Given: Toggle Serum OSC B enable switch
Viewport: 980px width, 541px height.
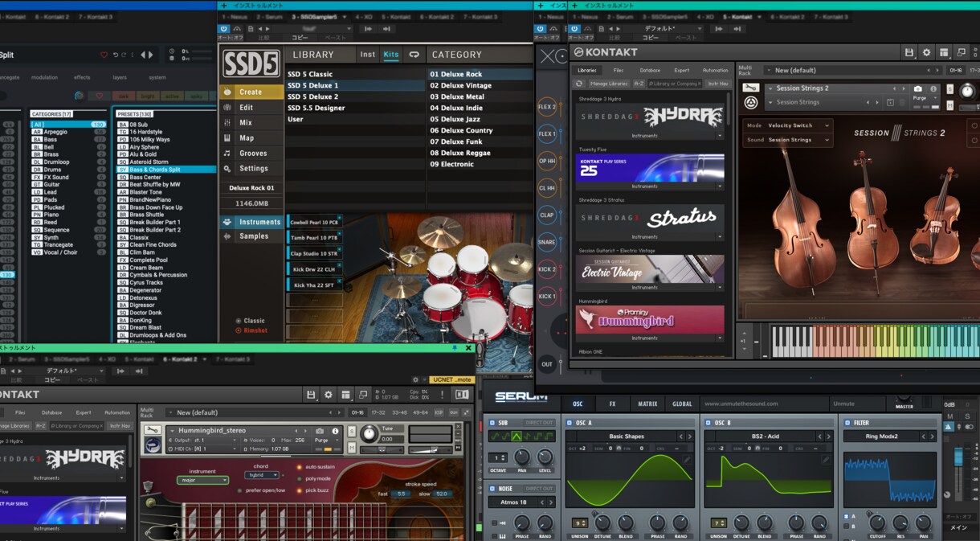Looking at the screenshot, I should [708, 422].
